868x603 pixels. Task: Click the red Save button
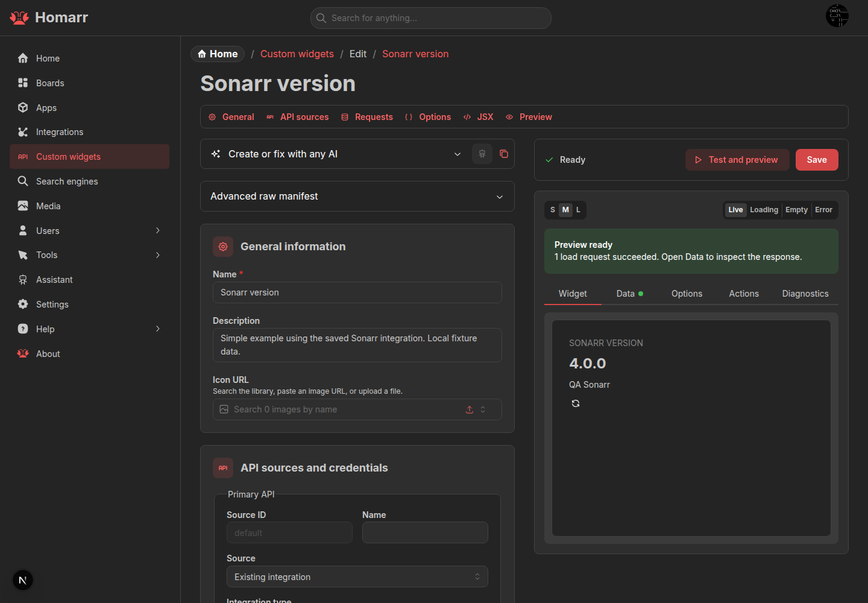817,160
